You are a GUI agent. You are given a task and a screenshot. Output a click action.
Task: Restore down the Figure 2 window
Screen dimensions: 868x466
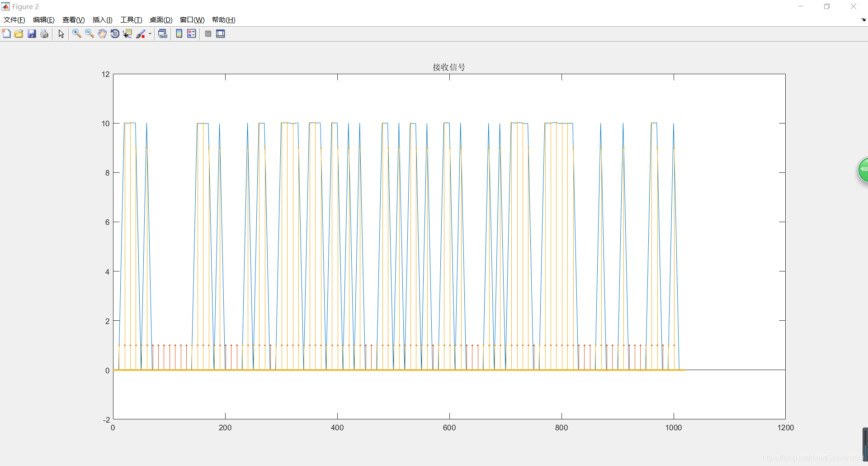coord(827,6)
